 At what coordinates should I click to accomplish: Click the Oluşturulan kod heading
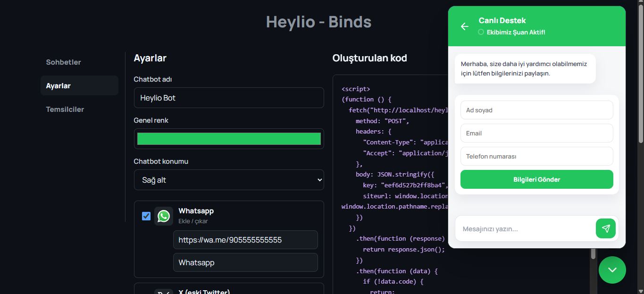(x=369, y=58)
